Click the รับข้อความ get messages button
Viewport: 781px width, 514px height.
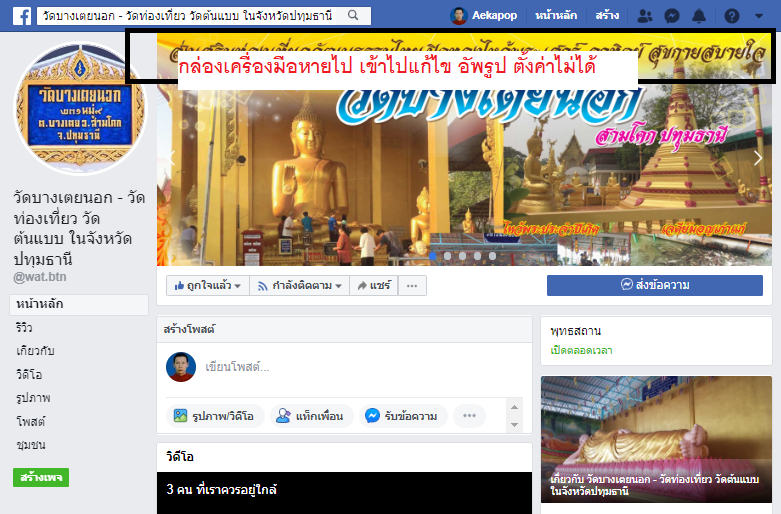click(403, 416)
